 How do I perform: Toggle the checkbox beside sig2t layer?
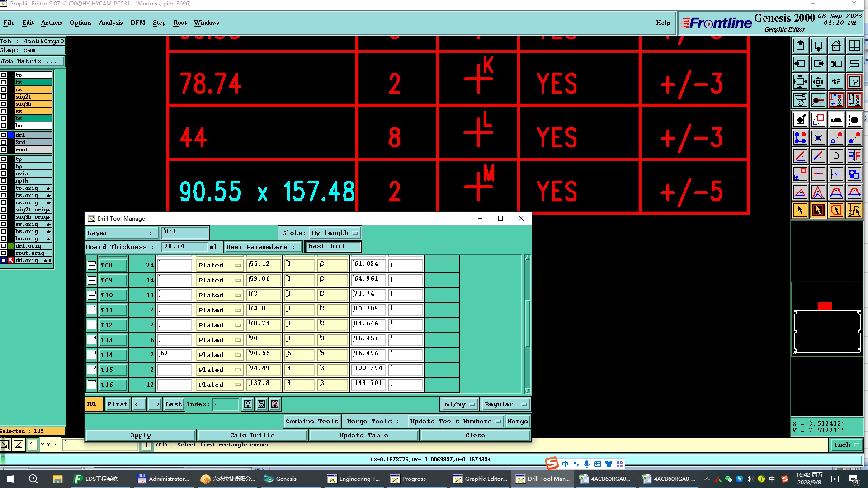click(x=4, y=97)
